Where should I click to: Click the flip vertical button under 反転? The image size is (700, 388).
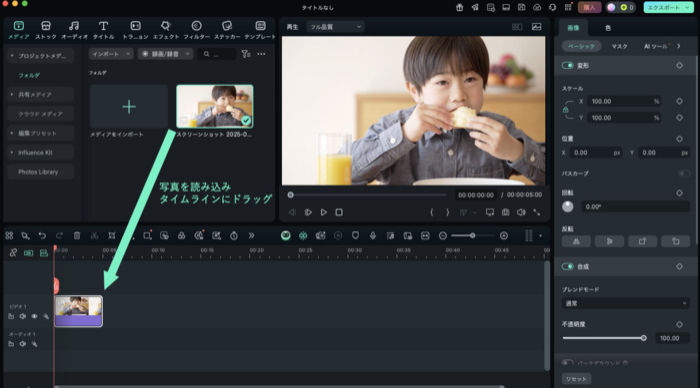[x=609, y=241]
